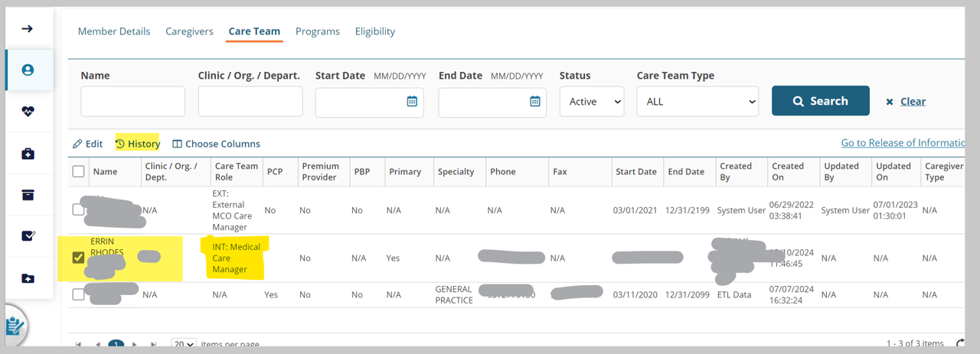Uncheck the ERRIN RHODES row checkbox
Viewport: 980px width, 354px height.
[78, 258]
